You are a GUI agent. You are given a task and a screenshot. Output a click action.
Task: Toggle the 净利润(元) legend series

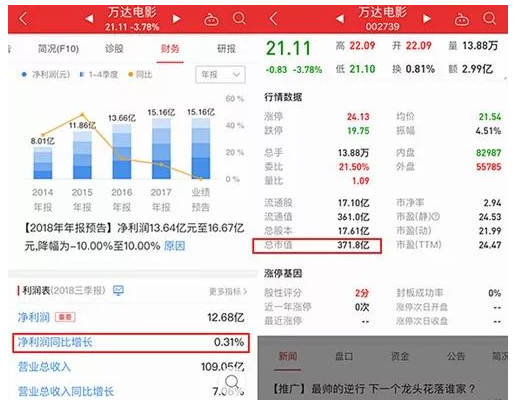[46, 74]
